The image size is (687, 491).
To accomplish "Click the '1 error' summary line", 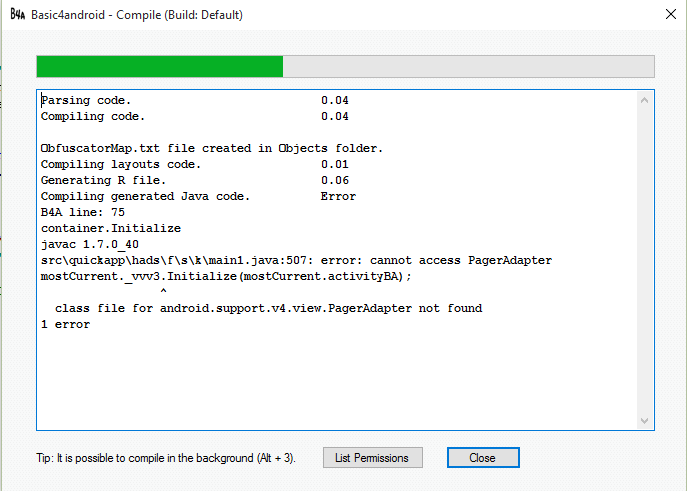I will pos(65,325).
